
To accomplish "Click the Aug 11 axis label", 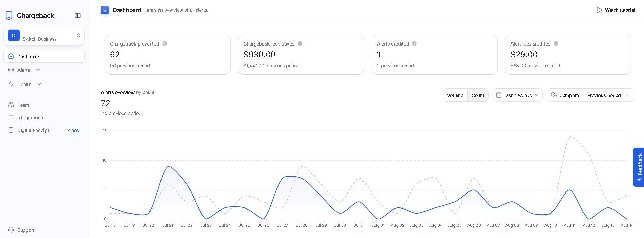I will (x=569, y=225).
